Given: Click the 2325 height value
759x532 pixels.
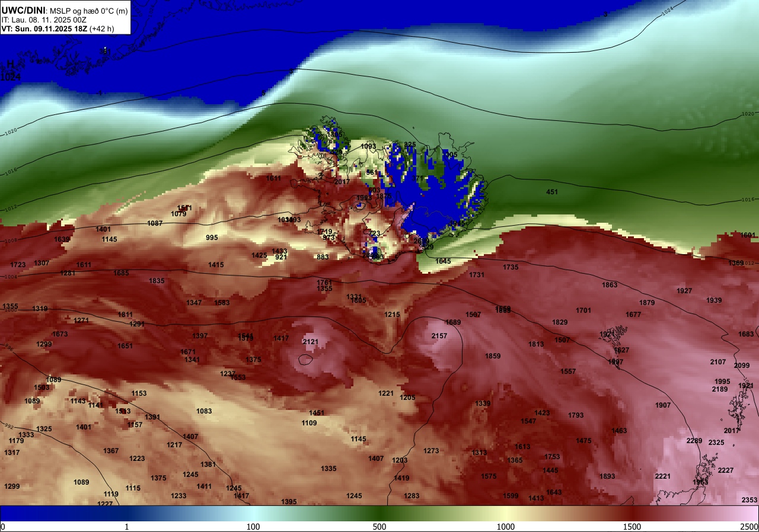Looking at the screenshot, I should (716, 443).
